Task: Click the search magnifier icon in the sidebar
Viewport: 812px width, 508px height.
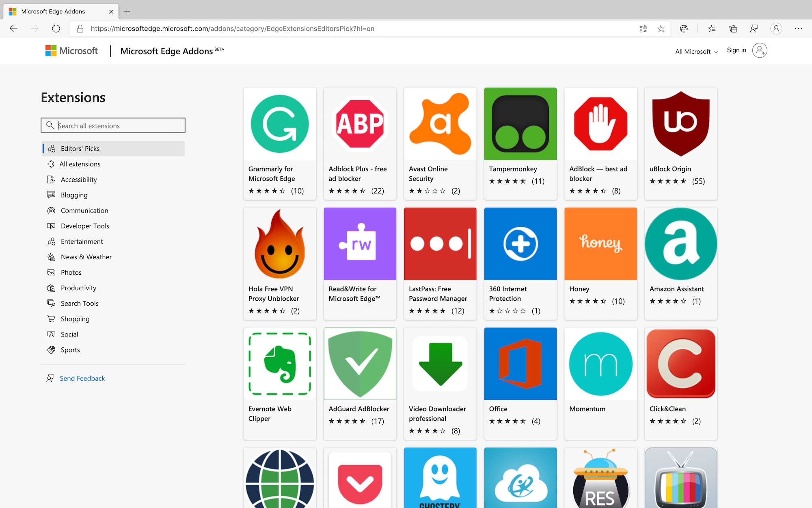Action: tap(50, 125)
